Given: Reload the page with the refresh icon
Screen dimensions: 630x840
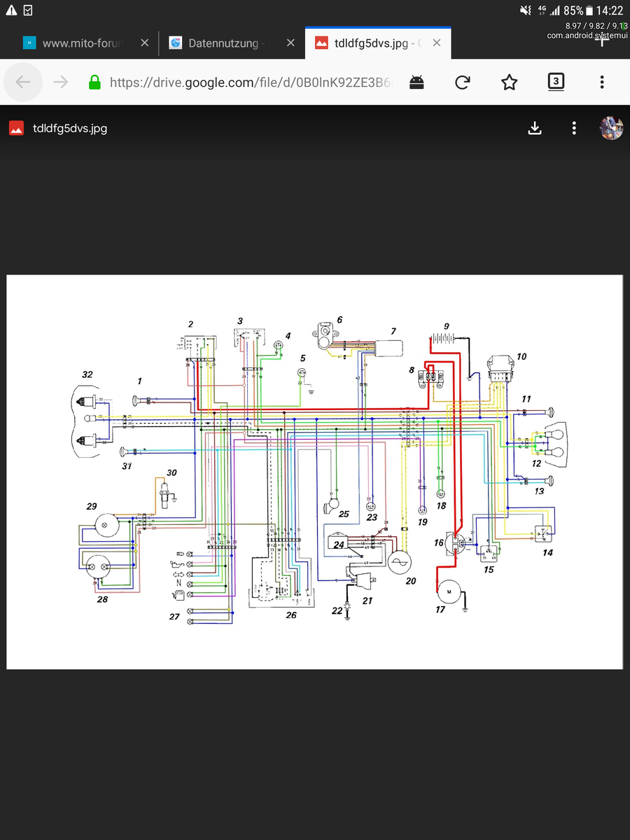Looking at the screenshot, I should (x=462, y=83).
